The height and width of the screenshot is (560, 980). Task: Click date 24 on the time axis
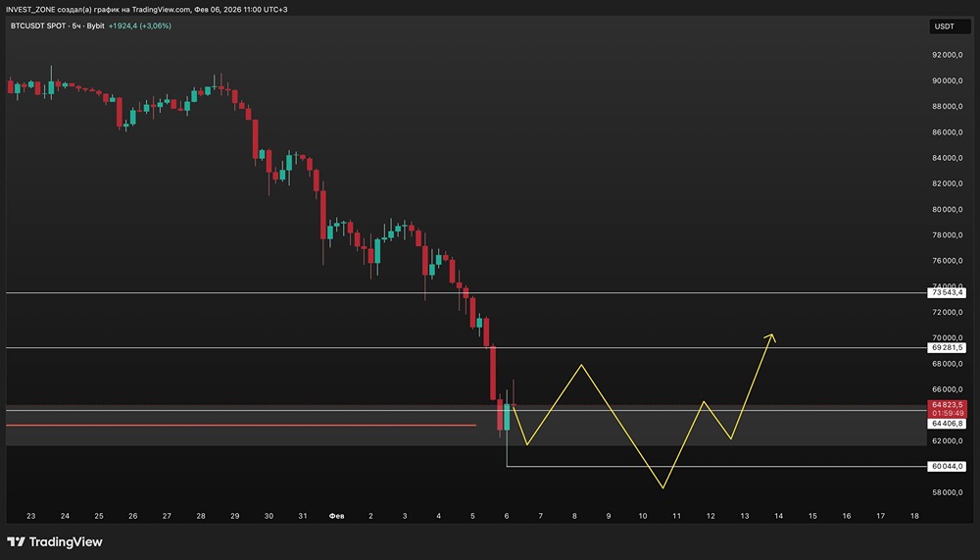coord(65,516)
